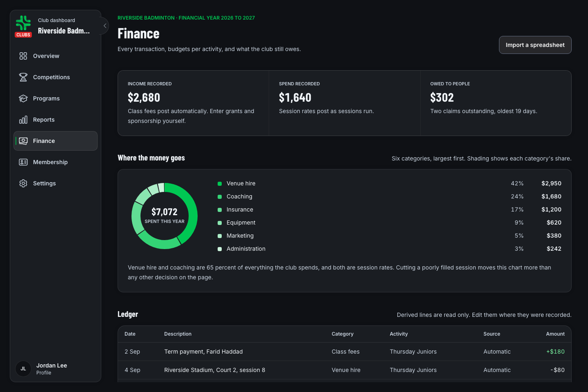Click the Administration legend swatch
This screenshot has width=588, height=392.
pos(220,249)
